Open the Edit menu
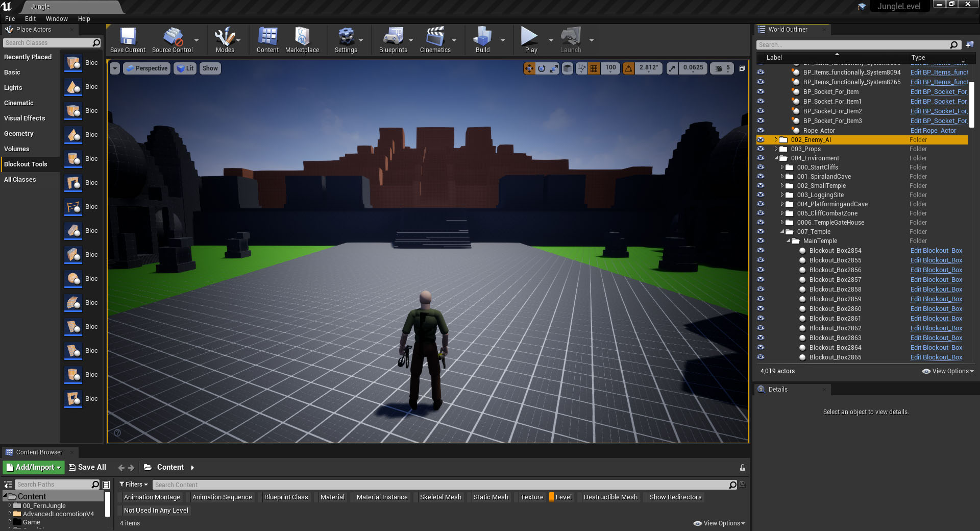The height and width of the screenshot is (531, 980). click(30, 19)
